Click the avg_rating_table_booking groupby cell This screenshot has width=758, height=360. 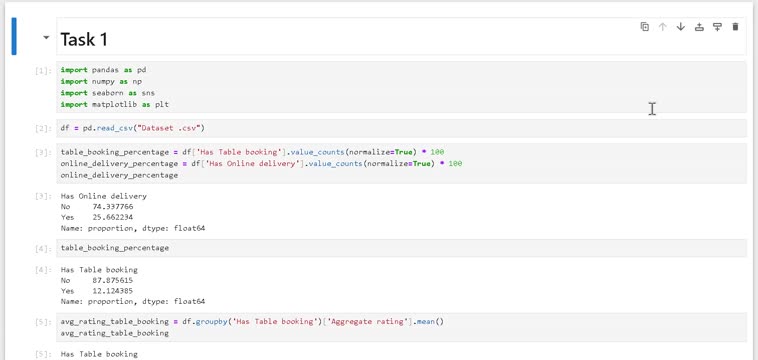pyautogui.click(x=401, y=327)
